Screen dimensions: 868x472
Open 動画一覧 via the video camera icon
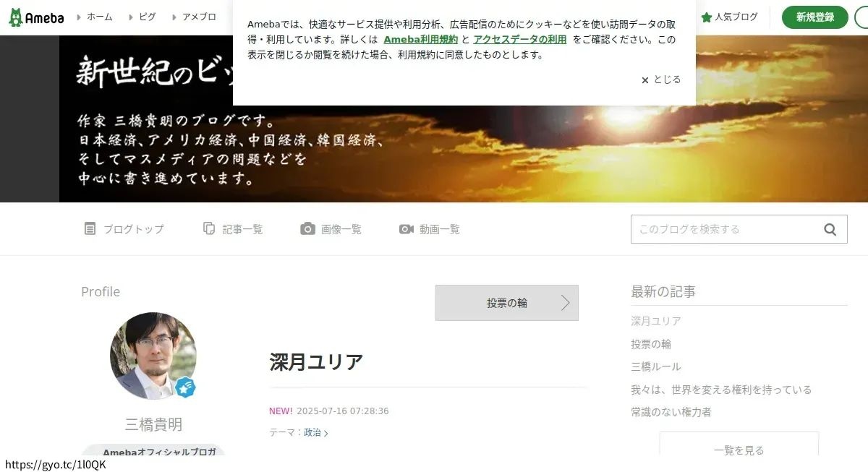click(x=407, y=229)
